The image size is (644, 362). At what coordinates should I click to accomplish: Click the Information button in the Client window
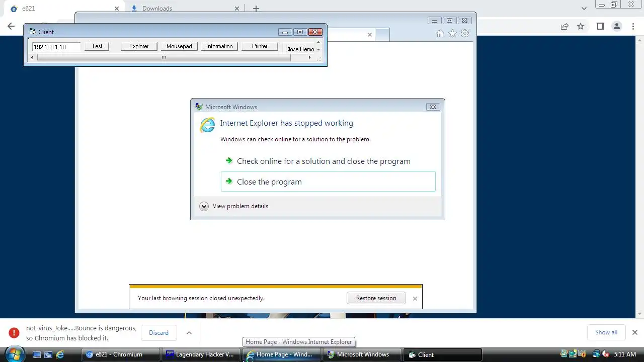[x=219, y=46]
